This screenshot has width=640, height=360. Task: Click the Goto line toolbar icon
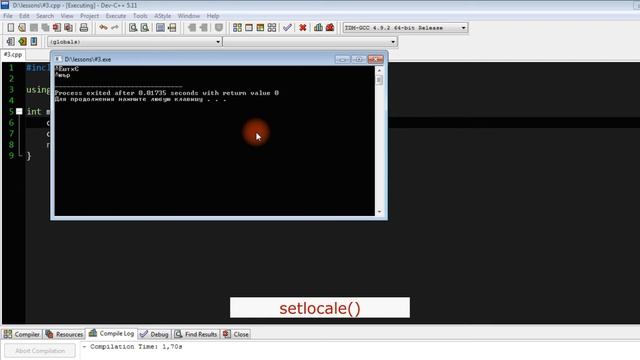[172, 27]
